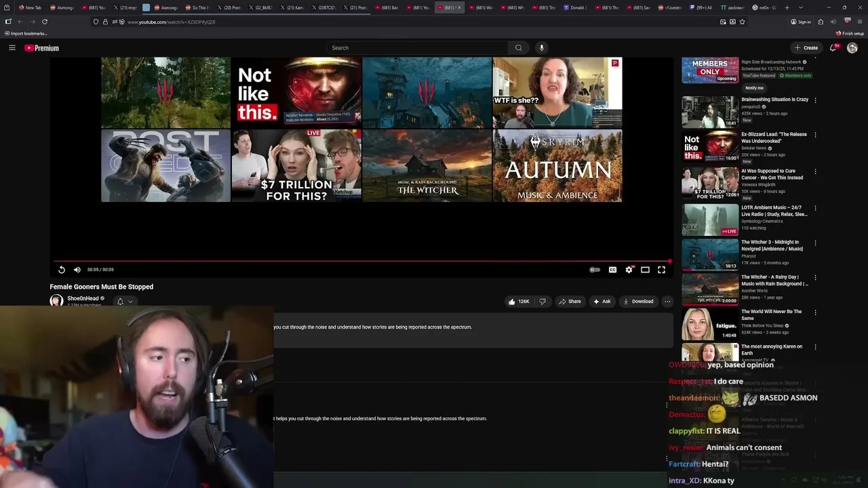Go to YouTube Premium home logo
The width and height of the screenshot is (868, 488).
point(41,48)
